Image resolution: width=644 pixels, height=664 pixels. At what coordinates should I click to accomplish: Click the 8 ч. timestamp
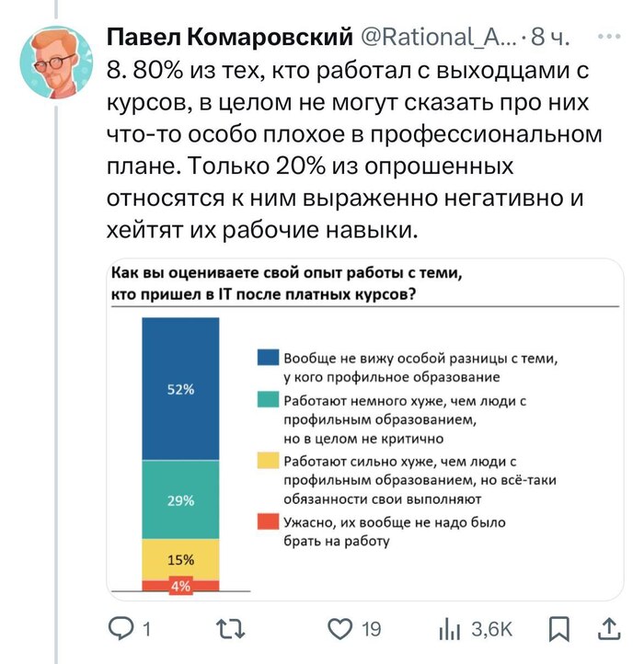tap(551, 37)
